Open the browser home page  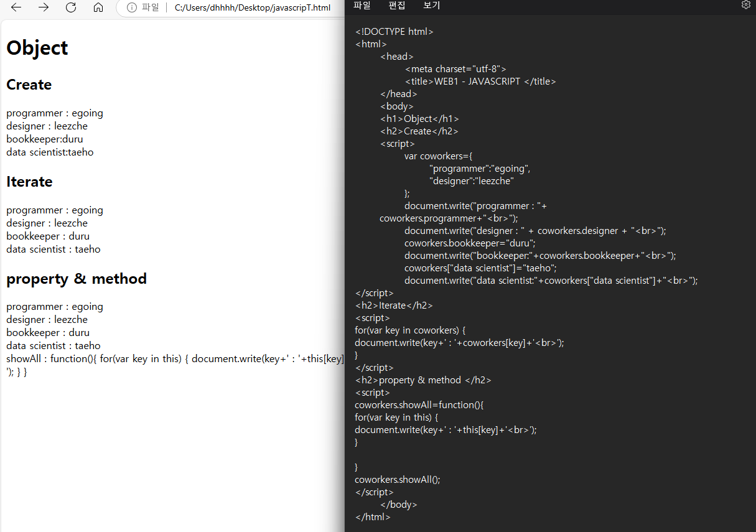click(98, 7)
